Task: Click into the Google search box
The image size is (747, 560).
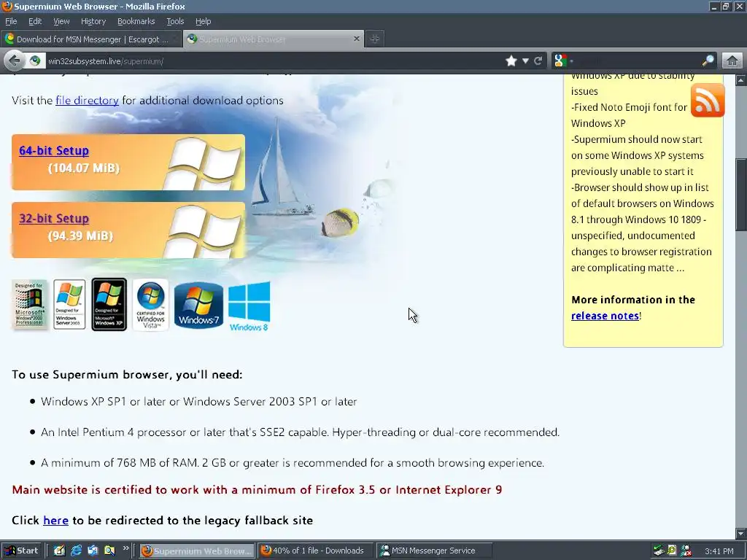Action: 638,61
